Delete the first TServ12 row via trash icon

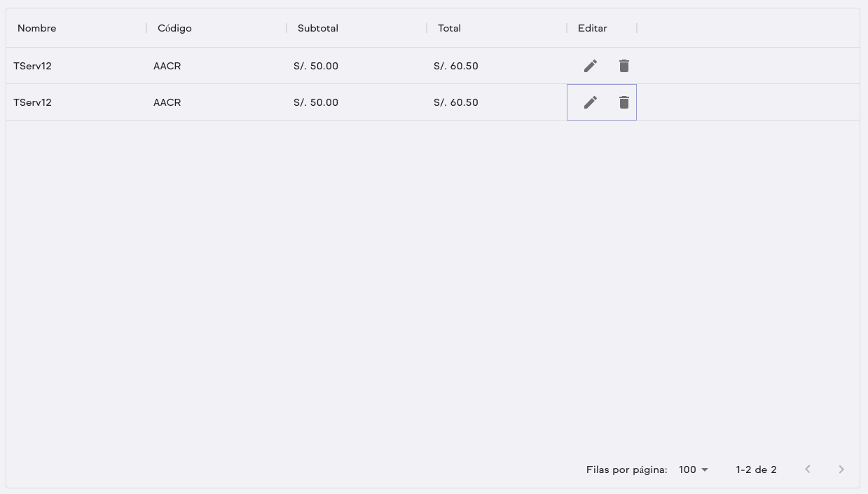[x=624, y=66]
